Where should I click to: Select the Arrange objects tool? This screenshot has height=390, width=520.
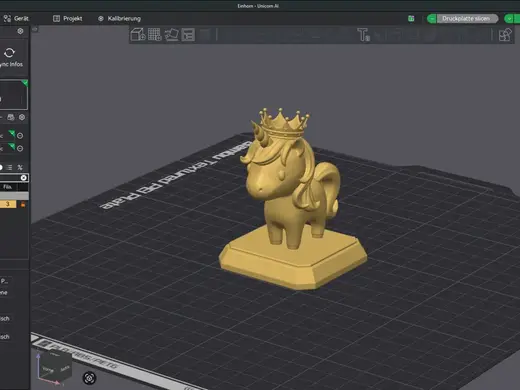click(188, 34)
